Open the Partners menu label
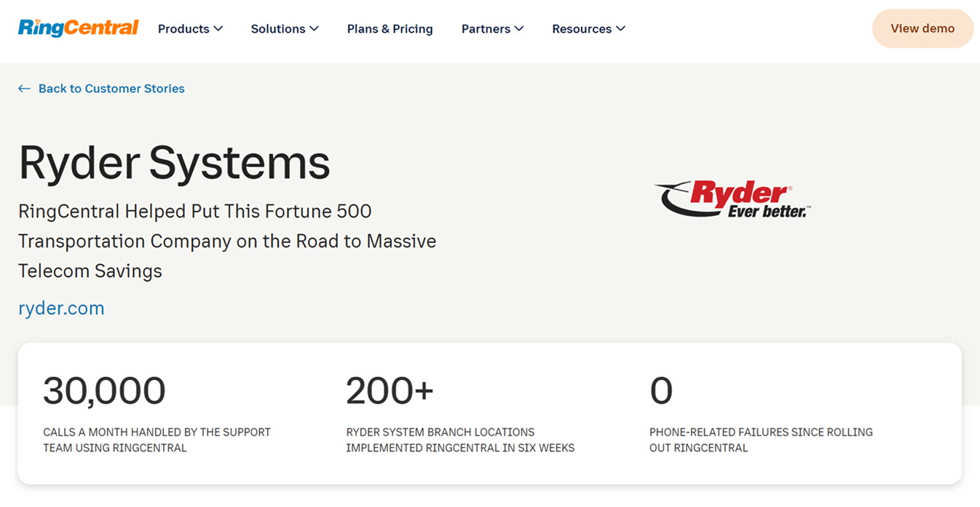Screen dimensions: 980x507 coord(486,29)
